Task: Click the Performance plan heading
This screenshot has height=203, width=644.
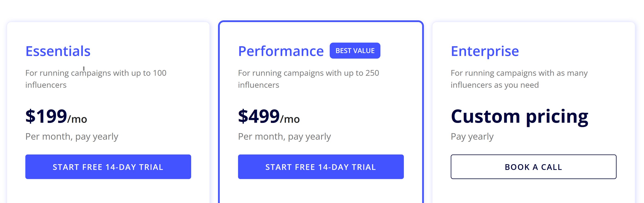Action: tap(281, 51)
